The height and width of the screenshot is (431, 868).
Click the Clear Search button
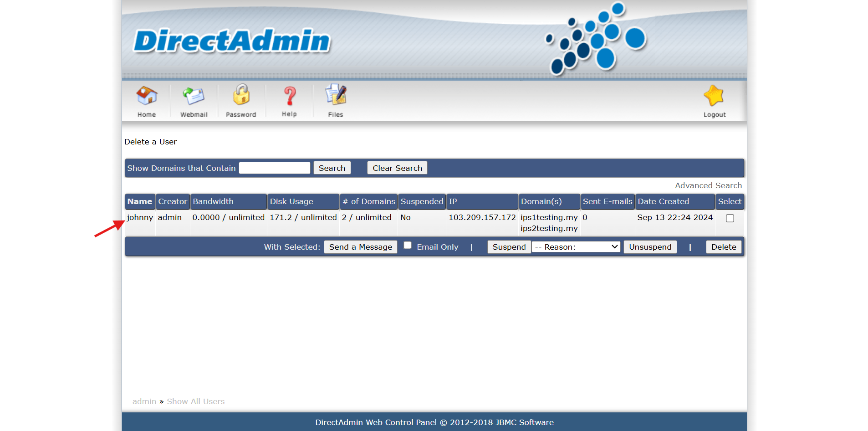(x=397, y=168)
